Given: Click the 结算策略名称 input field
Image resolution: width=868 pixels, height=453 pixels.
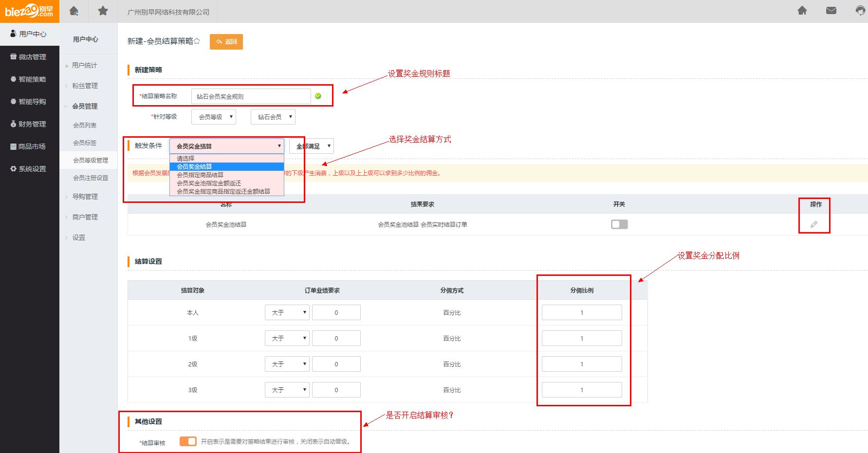Looking at the screenshot, I should click(x=251, y=96).
